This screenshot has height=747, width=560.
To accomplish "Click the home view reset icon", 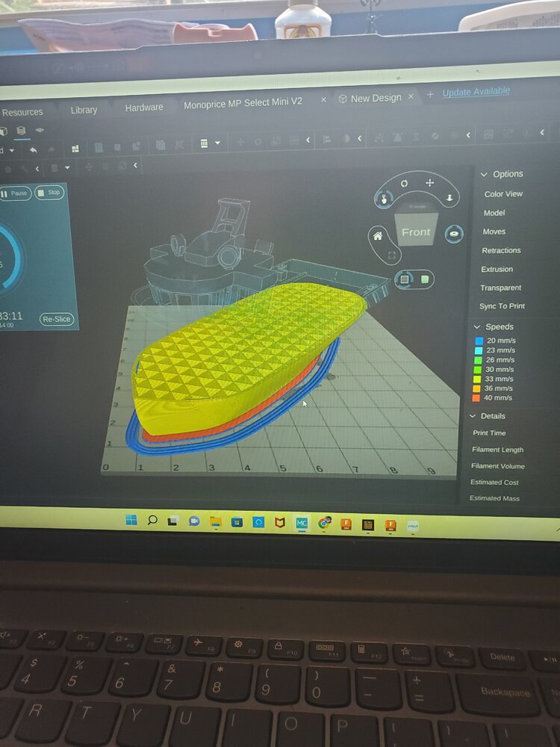I will point(379,236).
